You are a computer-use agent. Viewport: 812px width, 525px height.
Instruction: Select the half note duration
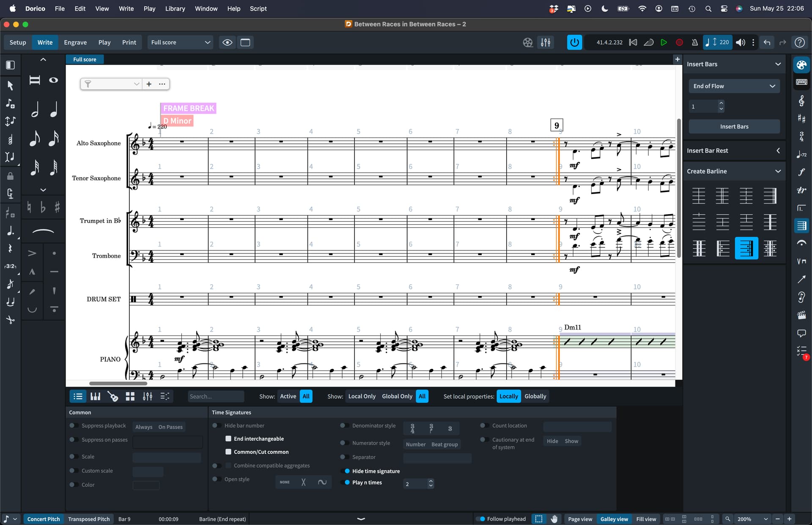click(x=35, y=110)
